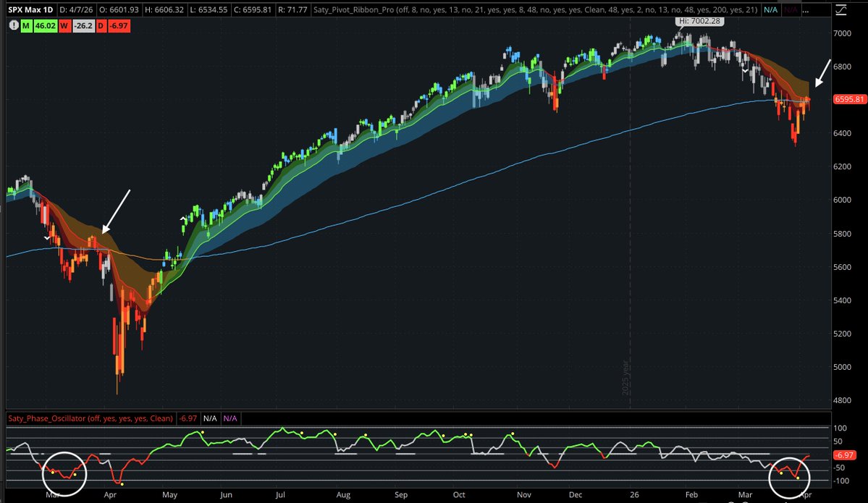Click the D: 4/7/26 date readout
This screenshot has width=868, height=503.
(76, 10)
